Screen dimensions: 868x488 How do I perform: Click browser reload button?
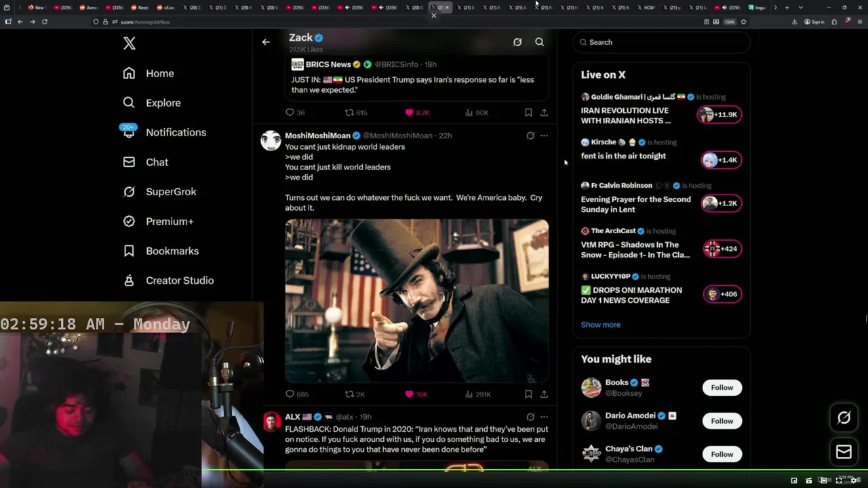pos(45,22)
